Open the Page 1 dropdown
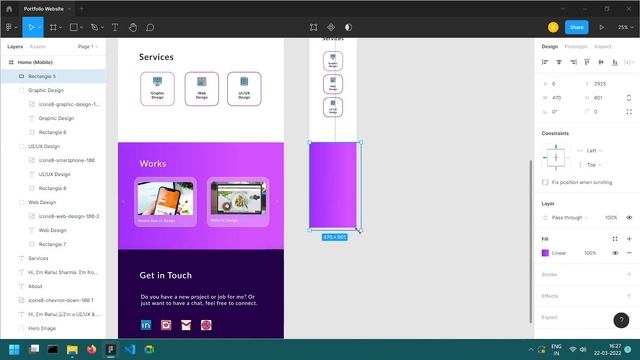 (x=88, y=47)
